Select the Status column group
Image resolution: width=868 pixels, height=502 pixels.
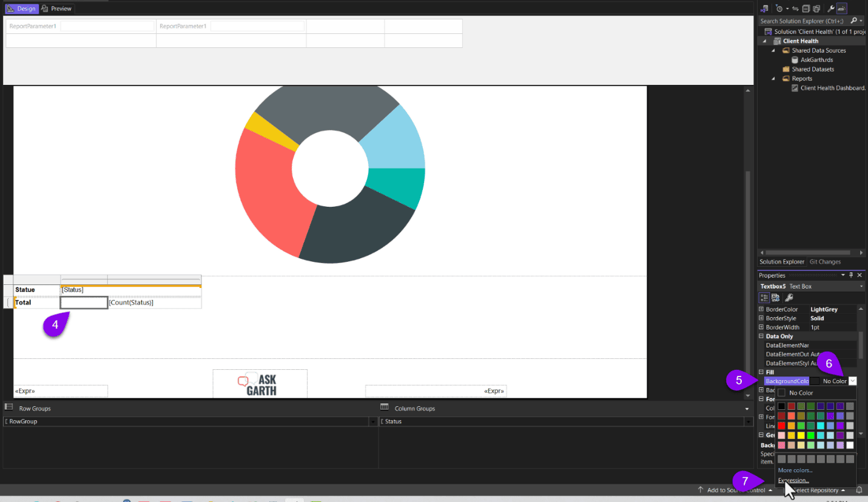click(x=563, y=421)
